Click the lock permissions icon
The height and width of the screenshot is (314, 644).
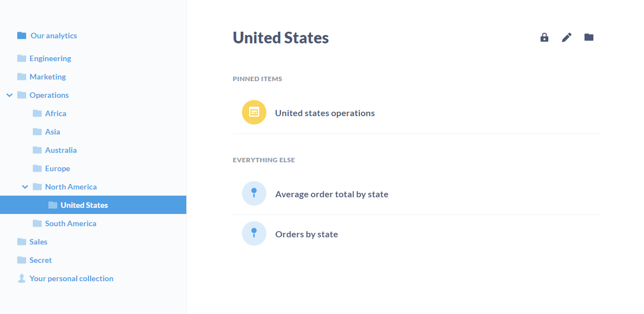click(544, 37)
